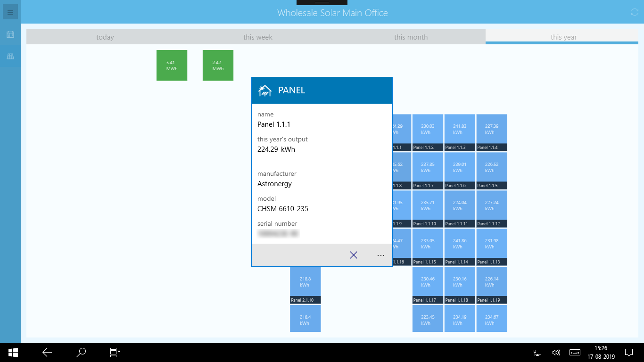Switch to the this month tab

tap(411, 37)
